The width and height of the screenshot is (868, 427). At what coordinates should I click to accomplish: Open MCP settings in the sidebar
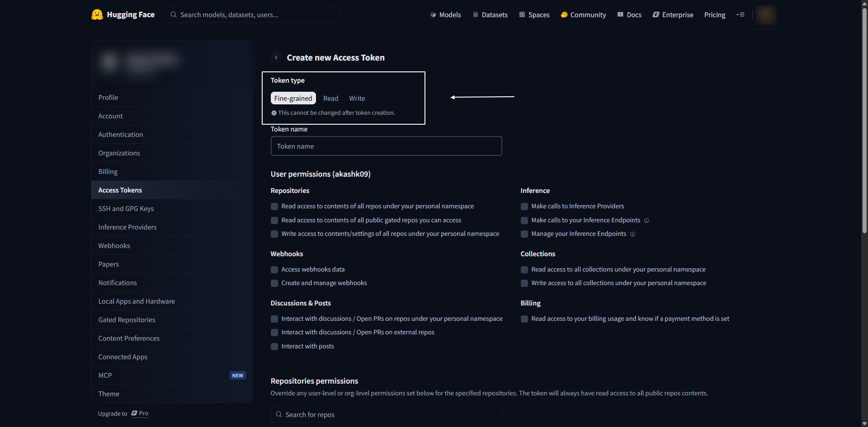click(172, 375)
